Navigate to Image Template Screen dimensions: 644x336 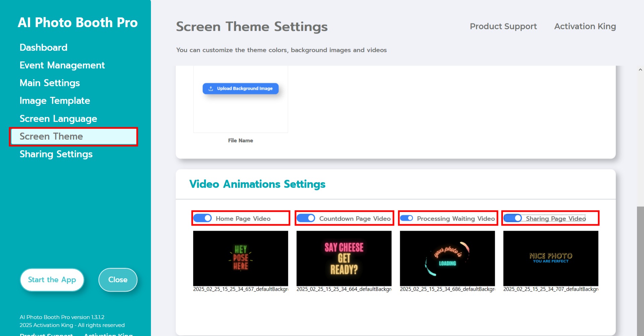tap(55, 101)
